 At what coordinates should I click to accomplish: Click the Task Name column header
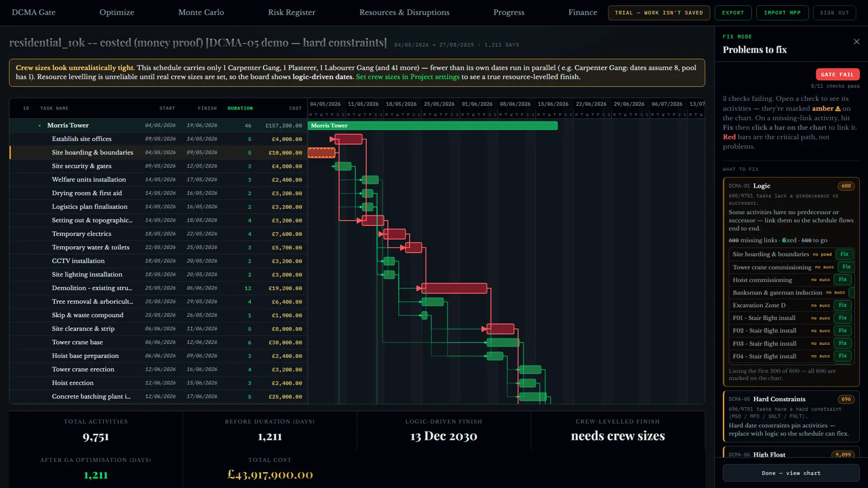click(x=54, y=108)
